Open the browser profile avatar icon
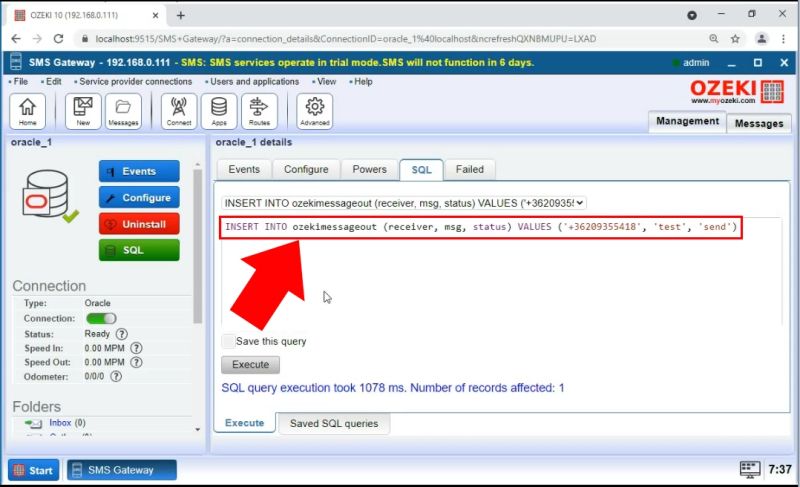 (x=762, y=39)
